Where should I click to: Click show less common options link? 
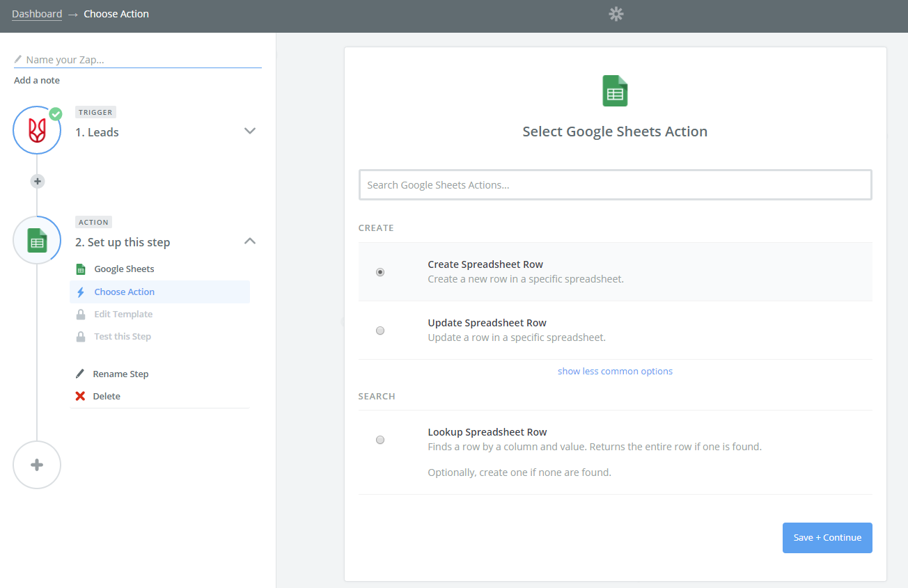click(615, 371)
